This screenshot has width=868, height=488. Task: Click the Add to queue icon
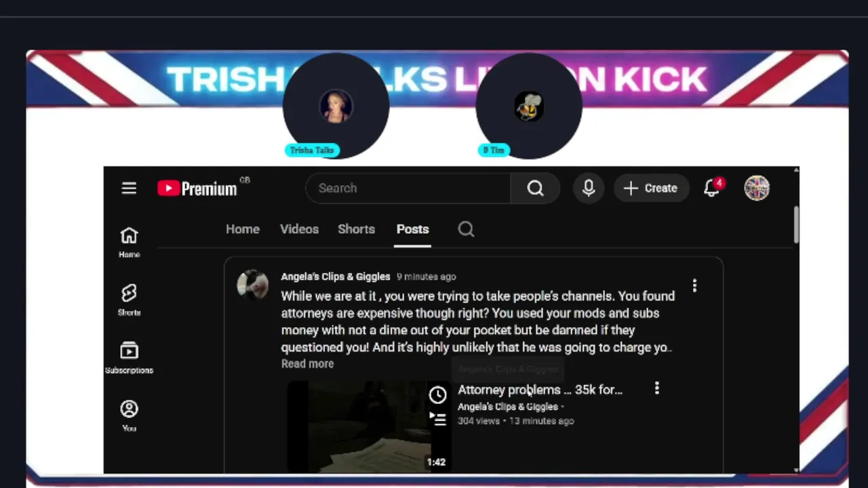(438, 420)
